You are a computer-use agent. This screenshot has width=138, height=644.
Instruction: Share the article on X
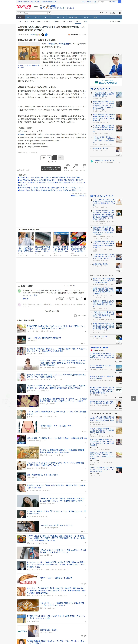[x=43, y=35]
